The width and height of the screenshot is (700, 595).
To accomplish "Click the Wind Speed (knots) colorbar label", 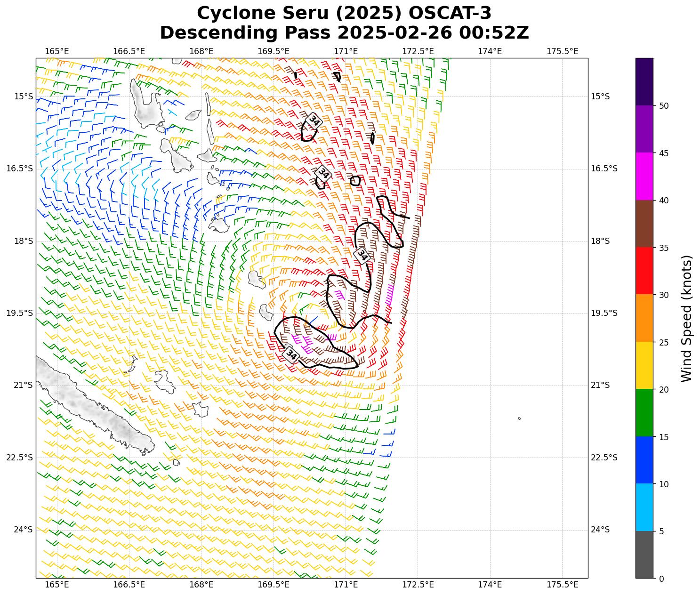I will pyautogui.click(x=687, y=318).
